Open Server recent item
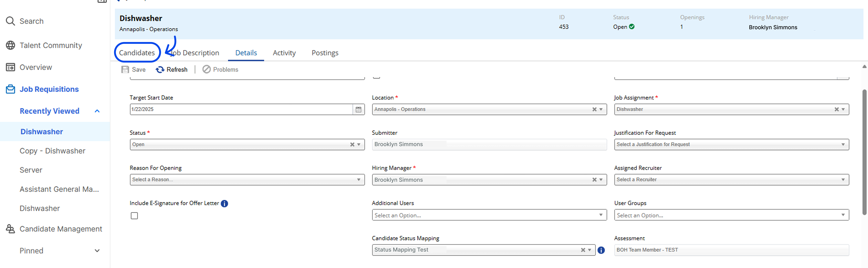Image resolution: width=868 pixels, height=268 pixels. pos(31,170)
